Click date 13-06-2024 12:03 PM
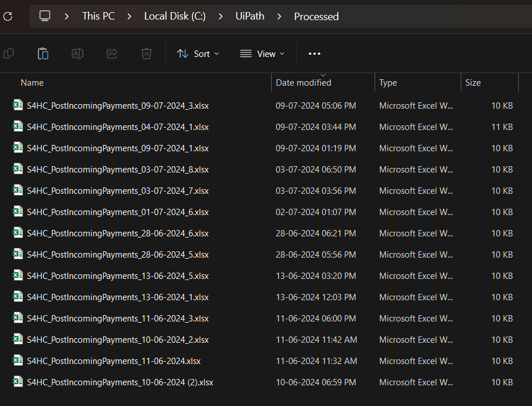This screenshot has width=532, height=406. (316, 297)
